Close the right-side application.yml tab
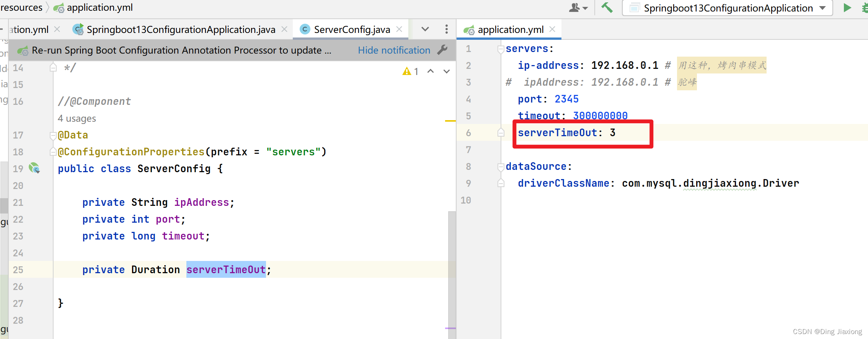Viewport: 868px width, 339px height. 552,29
